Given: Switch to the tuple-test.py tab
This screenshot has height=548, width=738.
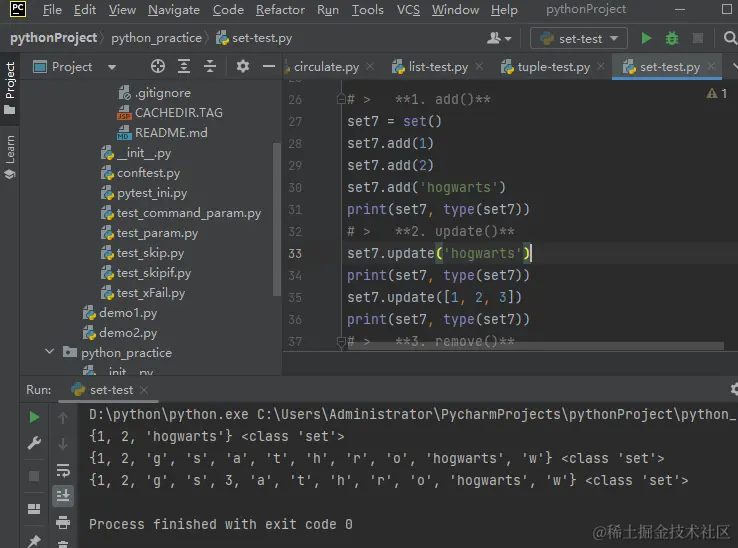Looking at the screenshot, I should point(553,67).
